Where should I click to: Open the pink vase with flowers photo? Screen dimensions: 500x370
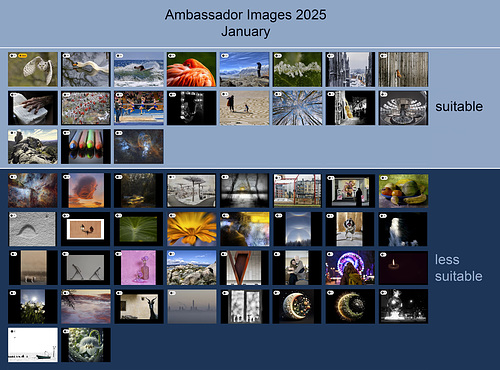pos(139,268)
